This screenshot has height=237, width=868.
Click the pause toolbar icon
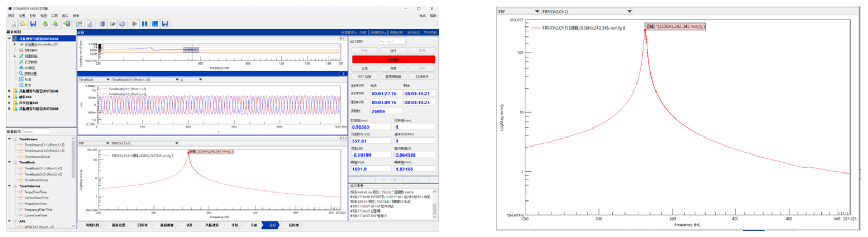pos(144,24)
